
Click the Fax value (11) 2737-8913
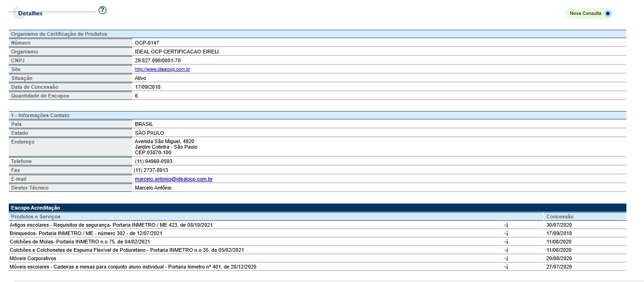151,170
